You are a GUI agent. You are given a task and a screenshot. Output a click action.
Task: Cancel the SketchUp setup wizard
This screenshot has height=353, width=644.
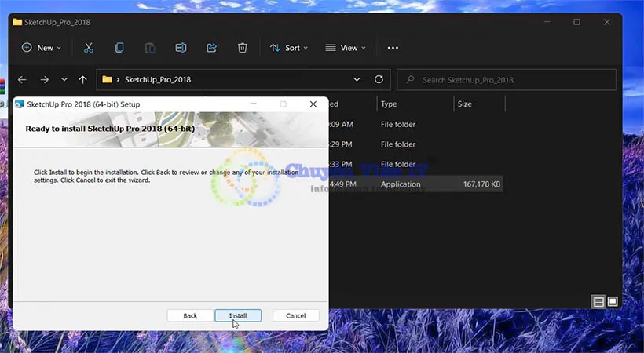[295, 315]
